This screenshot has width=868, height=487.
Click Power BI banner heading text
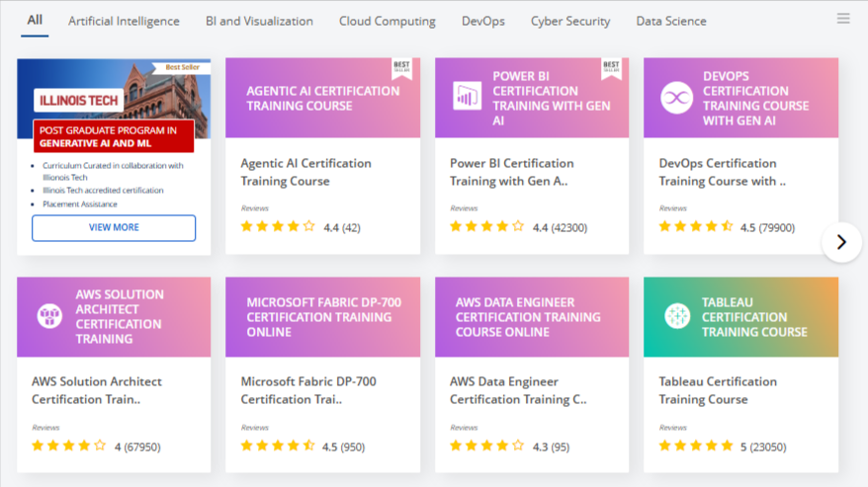[x=552, y=98]
